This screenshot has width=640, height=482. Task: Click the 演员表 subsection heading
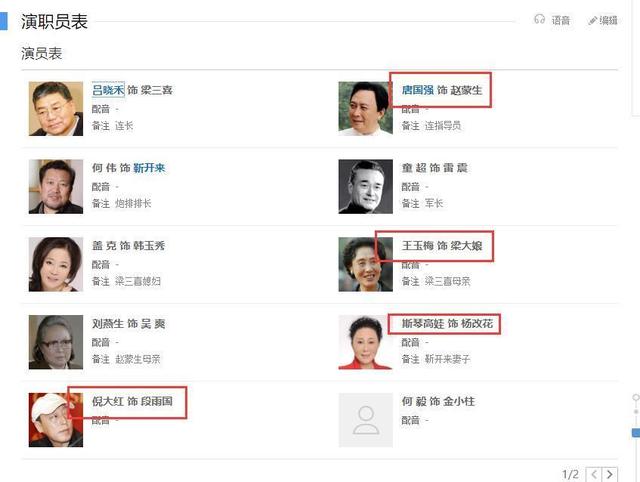click(x=42, y=53)
